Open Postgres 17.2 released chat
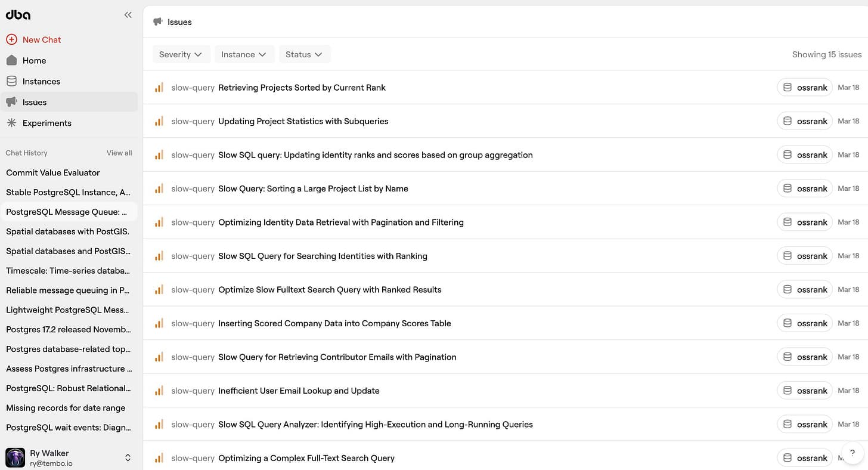 coord(69,329)
